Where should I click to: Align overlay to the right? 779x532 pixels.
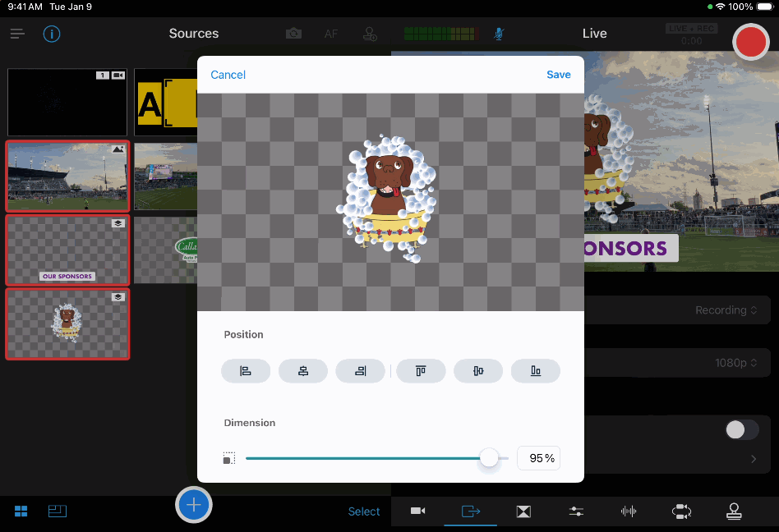pos(360,371)
